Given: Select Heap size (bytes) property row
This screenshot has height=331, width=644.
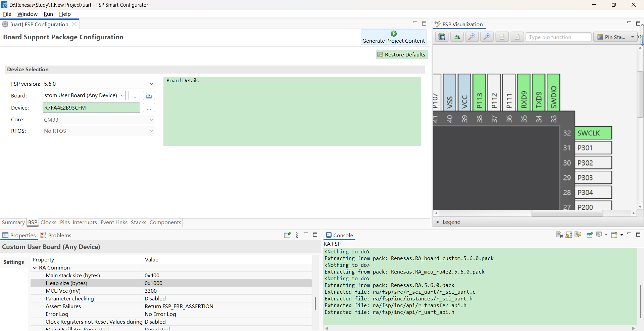Looking at the screenshot, I should click(x=171, y=283).
